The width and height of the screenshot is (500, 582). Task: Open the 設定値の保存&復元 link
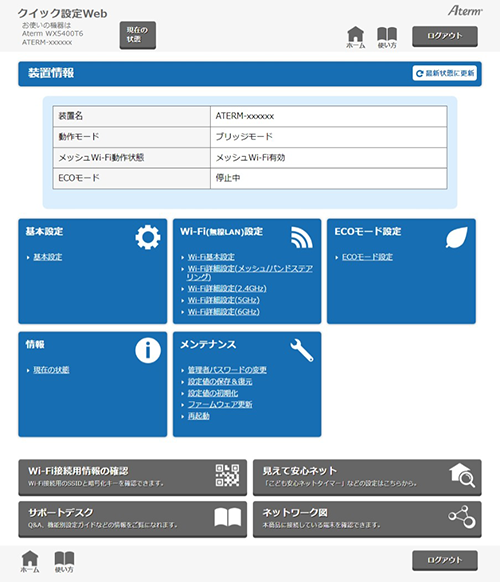click(220, 381)
